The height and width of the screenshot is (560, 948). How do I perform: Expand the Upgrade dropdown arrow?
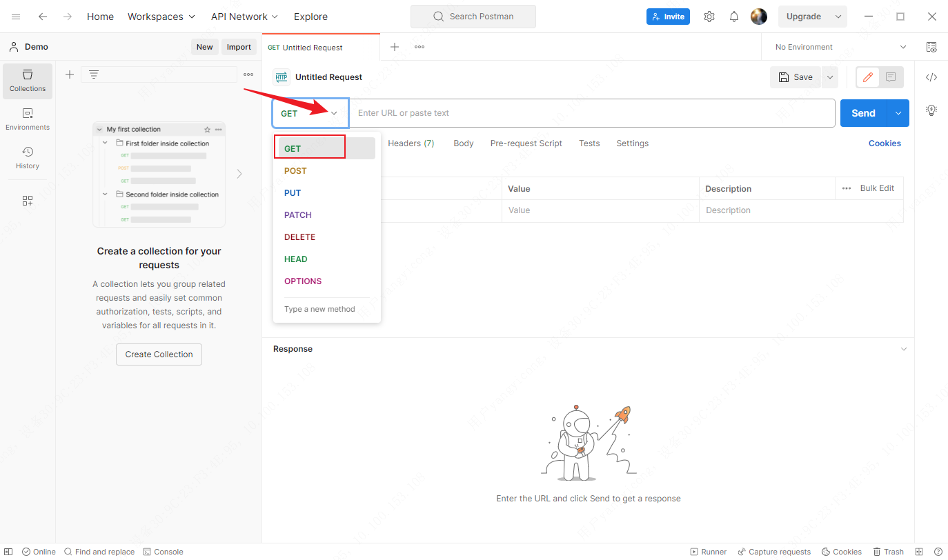[x=838, y=17]
